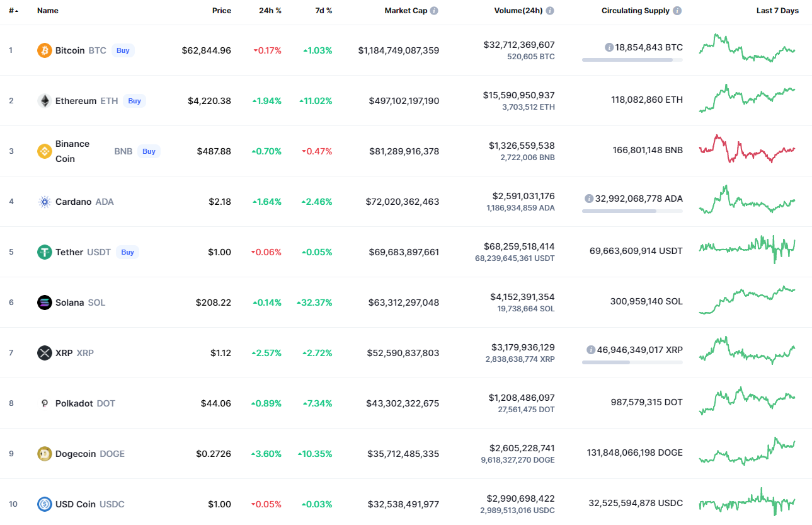Open Tether's 7-day sparkline chart

pyautogui.click(x=747, y=250)
